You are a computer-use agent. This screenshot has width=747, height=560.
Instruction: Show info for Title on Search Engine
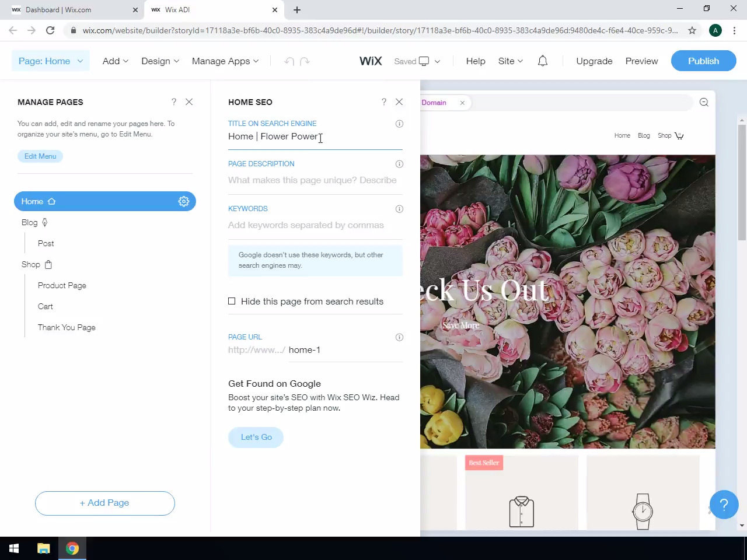coord(399,124)
